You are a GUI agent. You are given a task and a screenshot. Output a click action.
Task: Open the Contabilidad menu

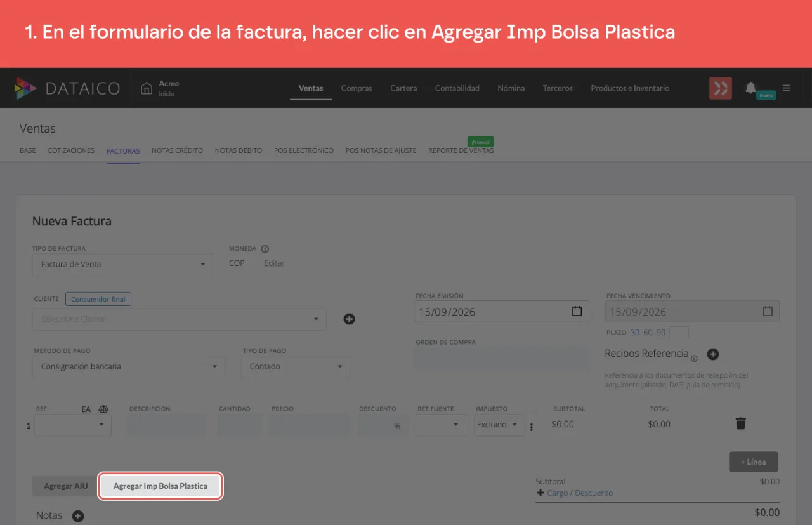[x=457, y=88]
